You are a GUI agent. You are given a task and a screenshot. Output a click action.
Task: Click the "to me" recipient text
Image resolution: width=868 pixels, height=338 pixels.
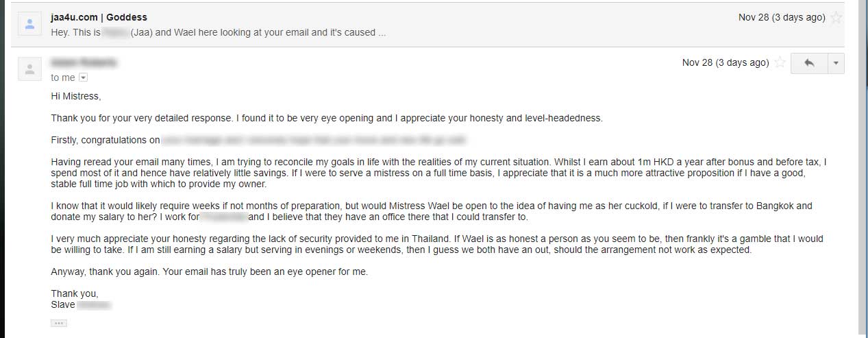click(x=63, y=78)
